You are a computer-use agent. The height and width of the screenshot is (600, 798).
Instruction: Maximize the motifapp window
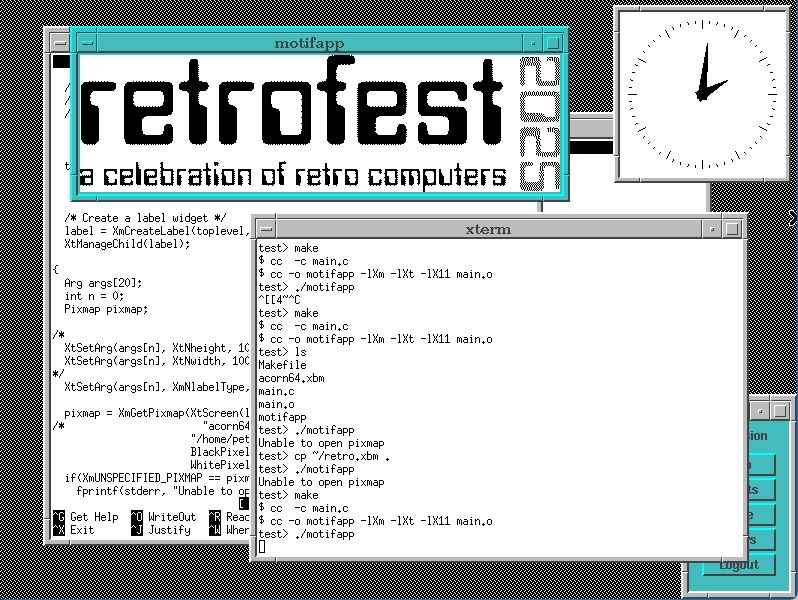click(x=553, y=44)
